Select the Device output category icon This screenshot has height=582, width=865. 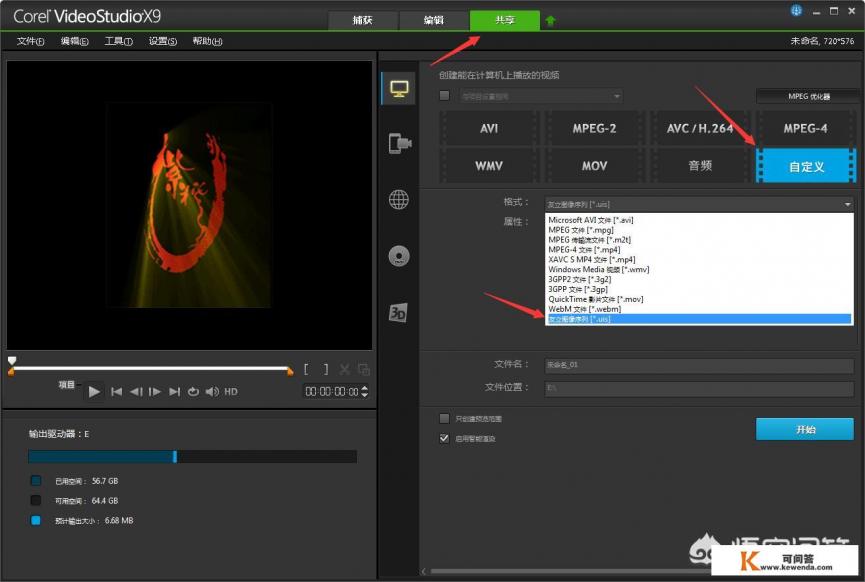[399, 144]
